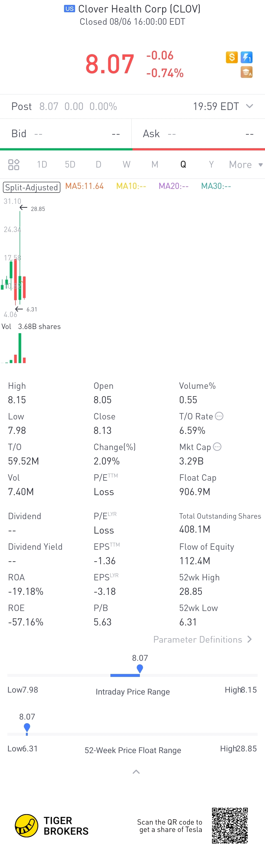Select the Y yearly chart tab

pos(211,164)
